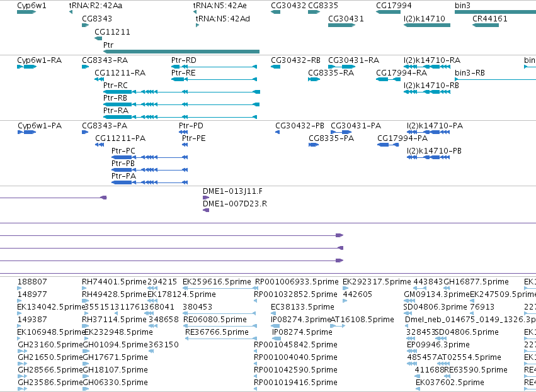Click the Ptr-RB transcript label
The width and height of the screenshot is (536, 392).
[115, 98]
